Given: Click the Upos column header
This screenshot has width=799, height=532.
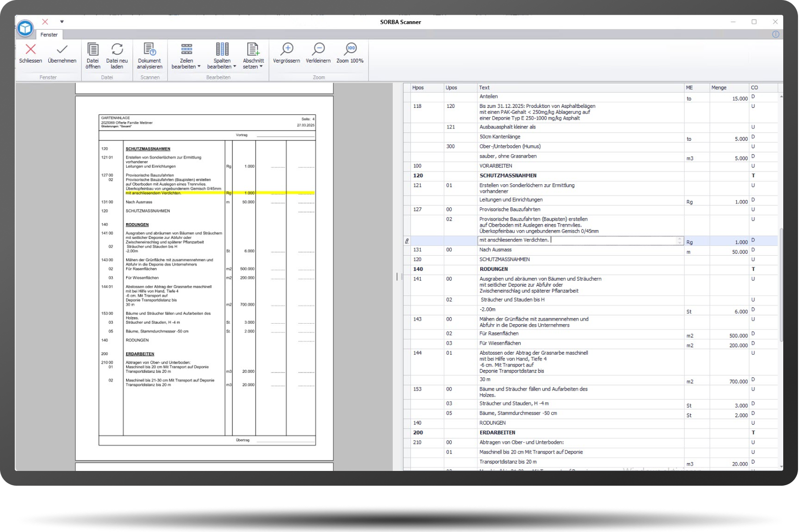Looking at the screenshot, I should click(460, 88).
